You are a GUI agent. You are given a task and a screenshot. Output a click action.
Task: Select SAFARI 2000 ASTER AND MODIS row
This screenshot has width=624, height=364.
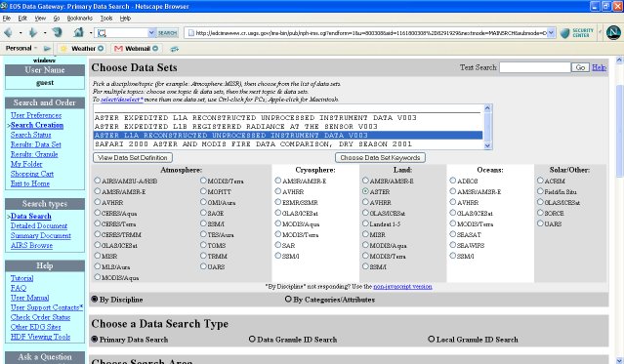pos(288,144)
